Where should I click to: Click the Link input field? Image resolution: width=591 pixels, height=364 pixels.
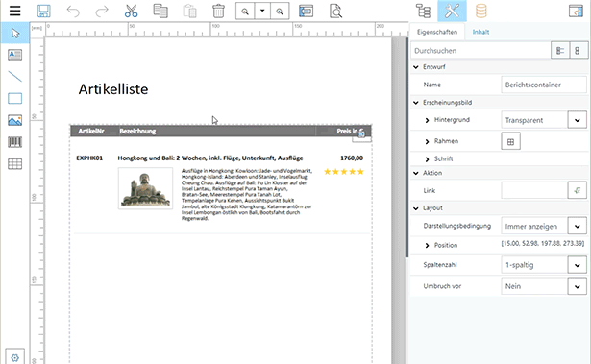534,191
